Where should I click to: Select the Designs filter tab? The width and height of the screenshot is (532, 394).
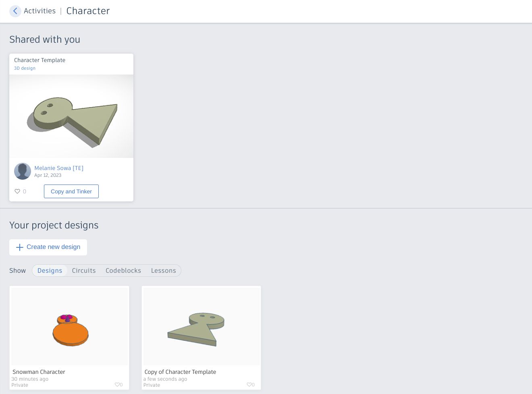50,270
